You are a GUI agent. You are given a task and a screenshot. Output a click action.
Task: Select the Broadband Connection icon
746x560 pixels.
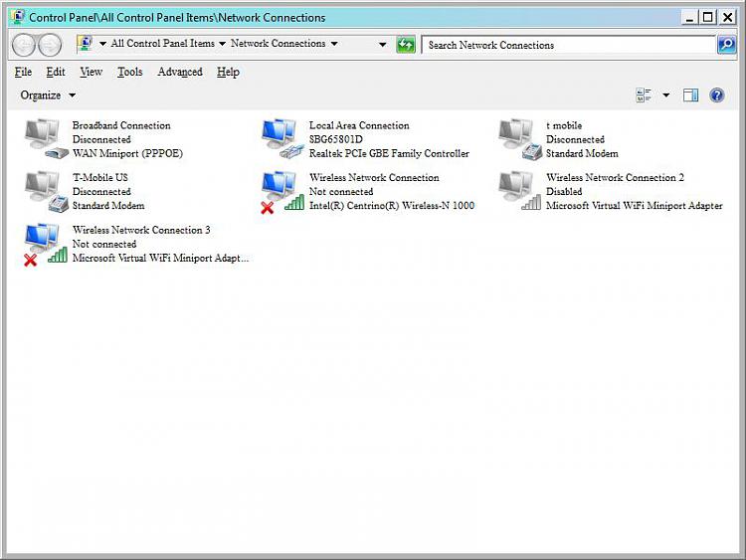point(45,139)
